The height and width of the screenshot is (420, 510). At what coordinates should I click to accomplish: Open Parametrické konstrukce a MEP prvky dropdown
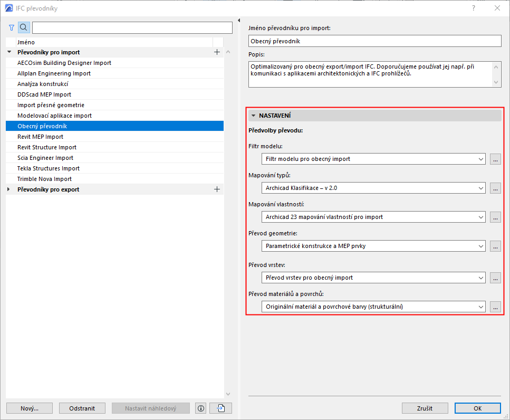tap(373, 246)
